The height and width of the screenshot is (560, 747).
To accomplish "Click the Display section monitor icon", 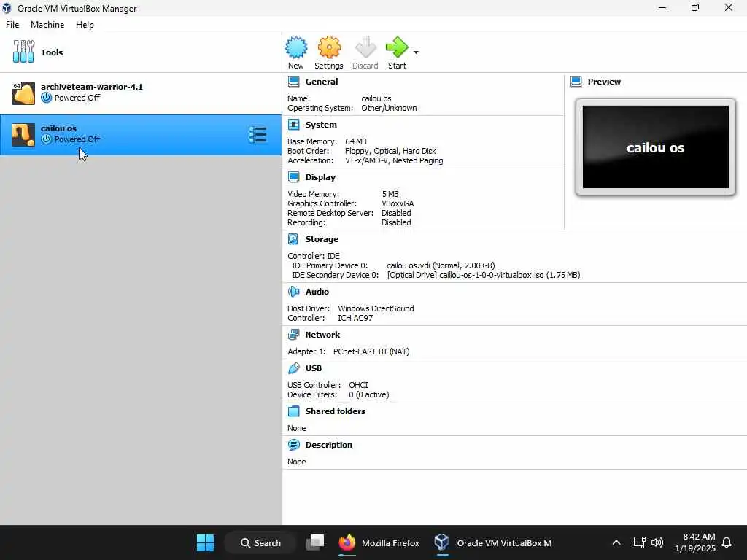I will click(293, 177).
